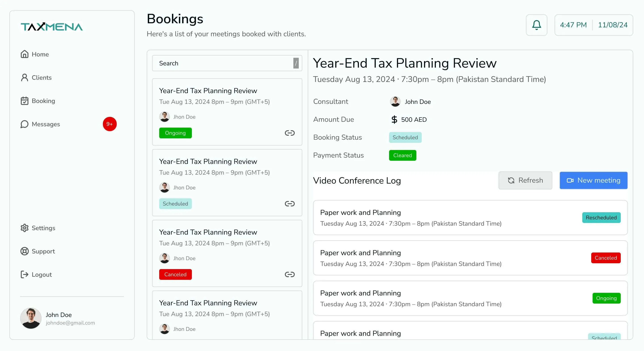Click the dollar sign icon beside 500 AED
The image size is (644, 351).
click(394, 119)
